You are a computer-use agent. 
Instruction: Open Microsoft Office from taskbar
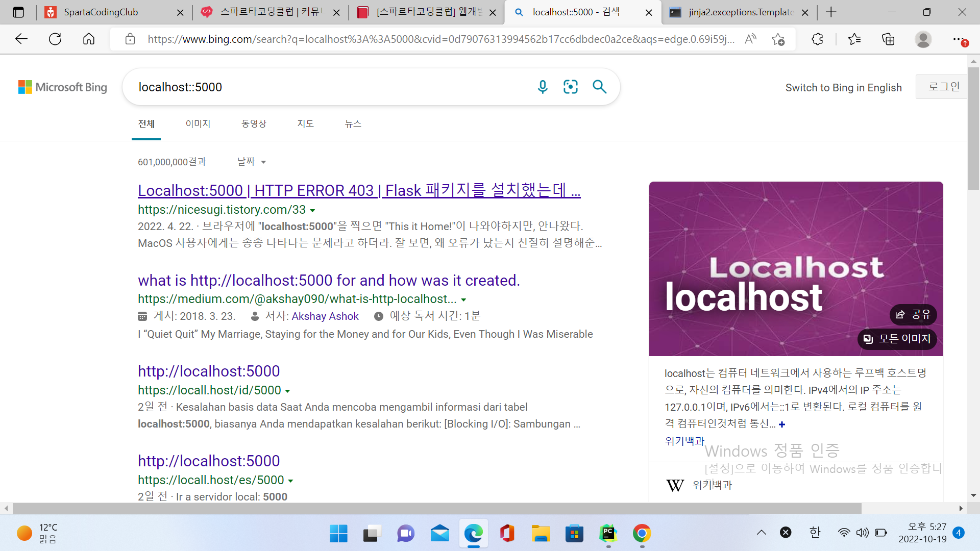pos(507,534)
